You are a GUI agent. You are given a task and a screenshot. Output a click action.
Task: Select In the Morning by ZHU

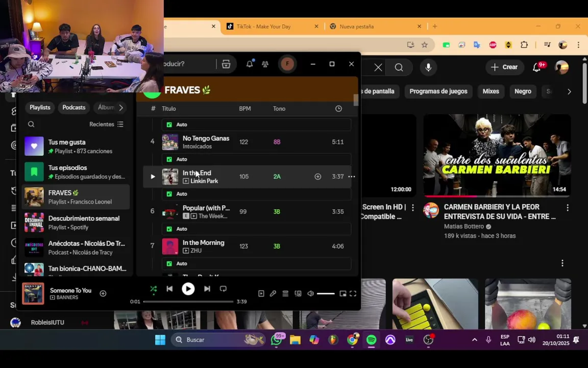[248, 246]
